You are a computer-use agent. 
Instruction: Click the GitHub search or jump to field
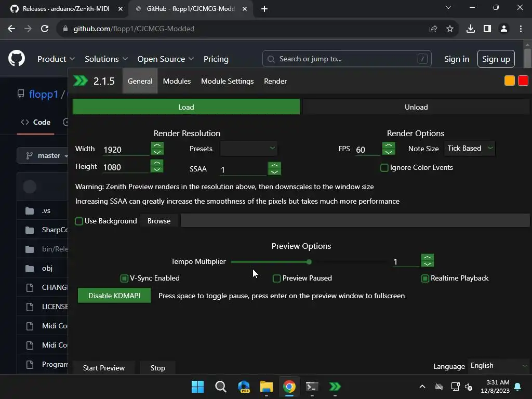(x=347, y=59)
